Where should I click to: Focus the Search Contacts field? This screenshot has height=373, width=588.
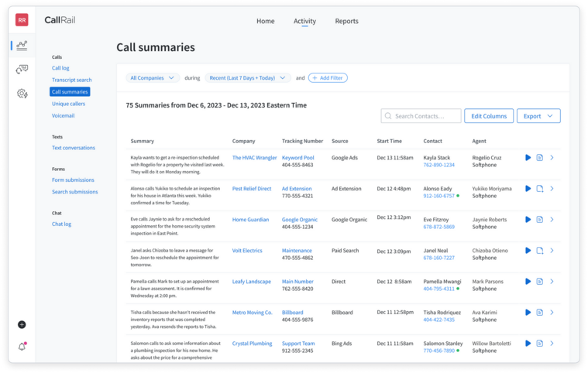click(421, 116)
